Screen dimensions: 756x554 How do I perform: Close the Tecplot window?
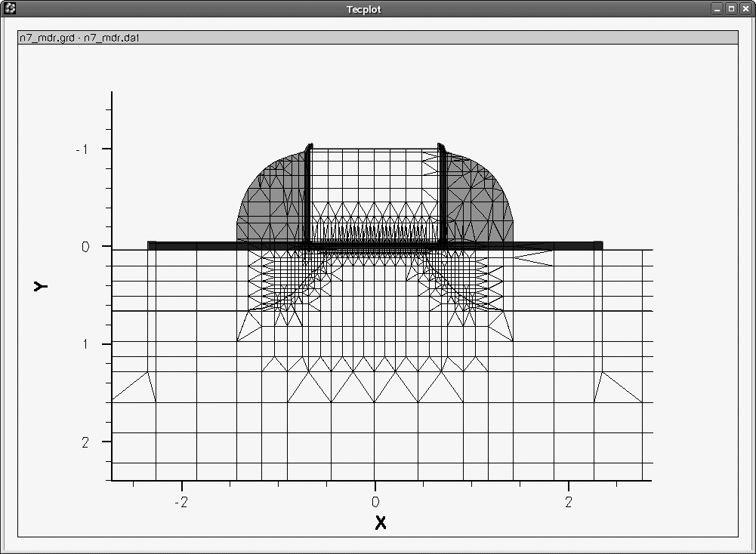pos(745,8)
